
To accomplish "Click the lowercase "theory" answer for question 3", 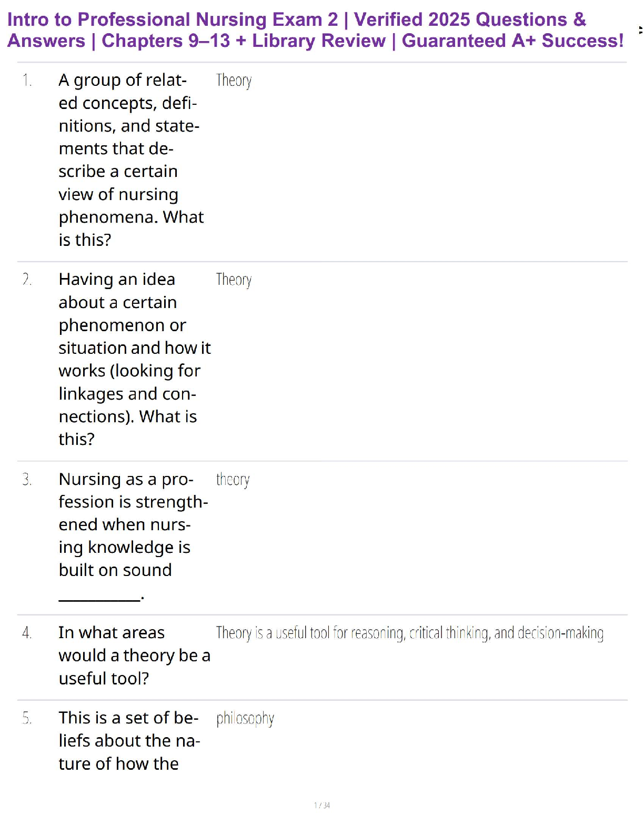I will 233,480.
